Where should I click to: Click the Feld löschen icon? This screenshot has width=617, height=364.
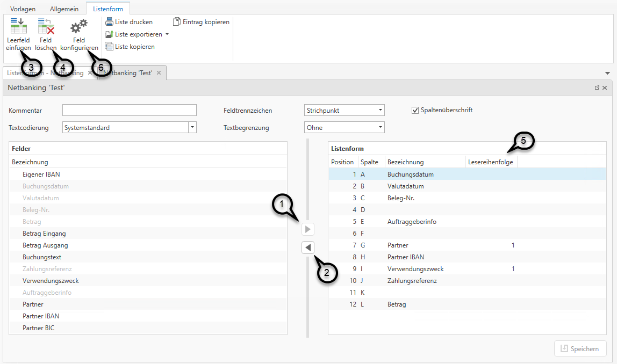[46, 26]
